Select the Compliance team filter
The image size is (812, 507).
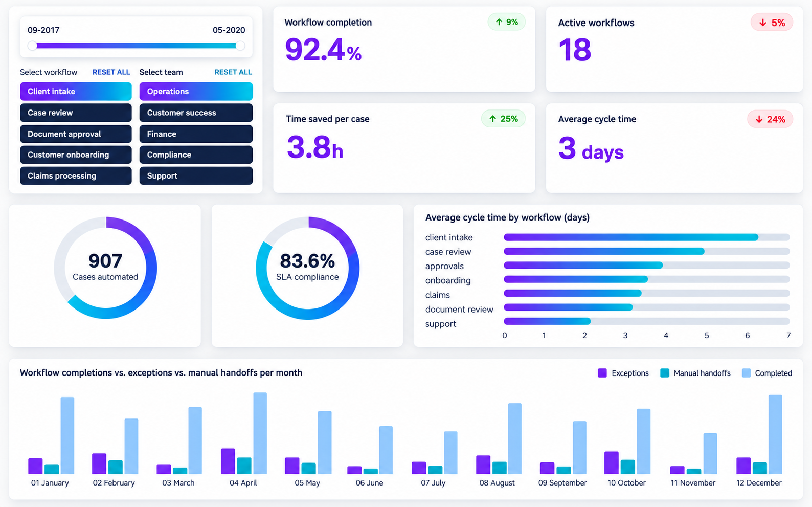point(196,155)
